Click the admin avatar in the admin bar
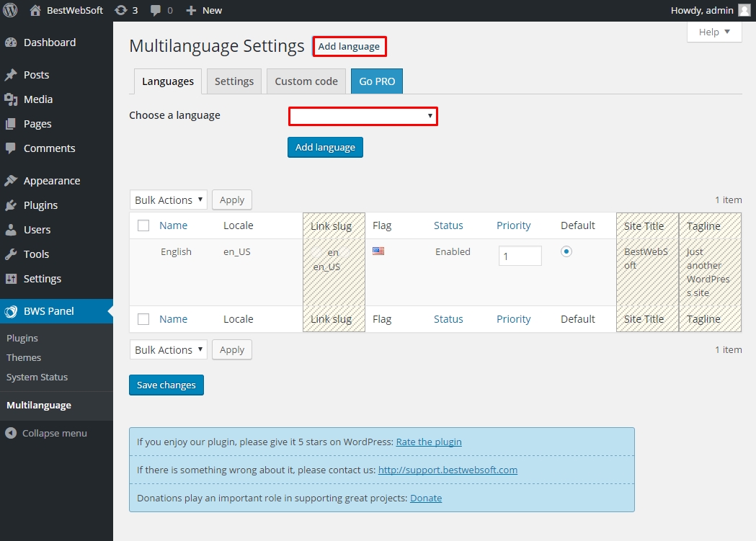 (x=745, y=10)
